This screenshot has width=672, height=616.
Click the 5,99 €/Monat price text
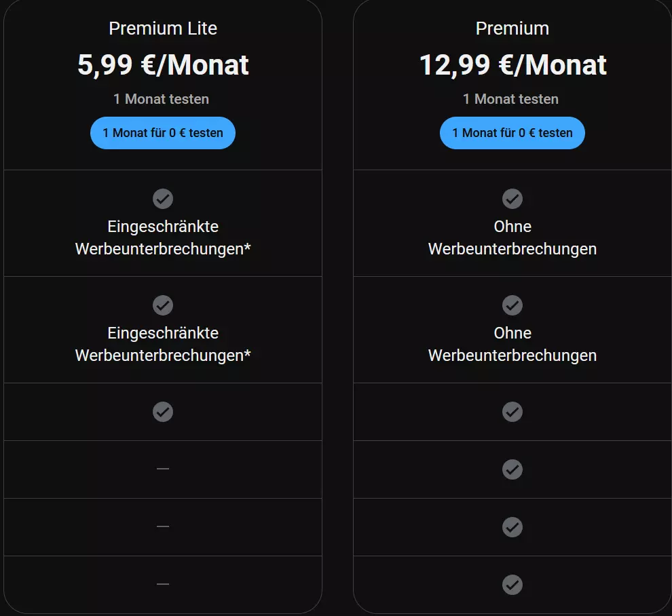click(163, 66)
